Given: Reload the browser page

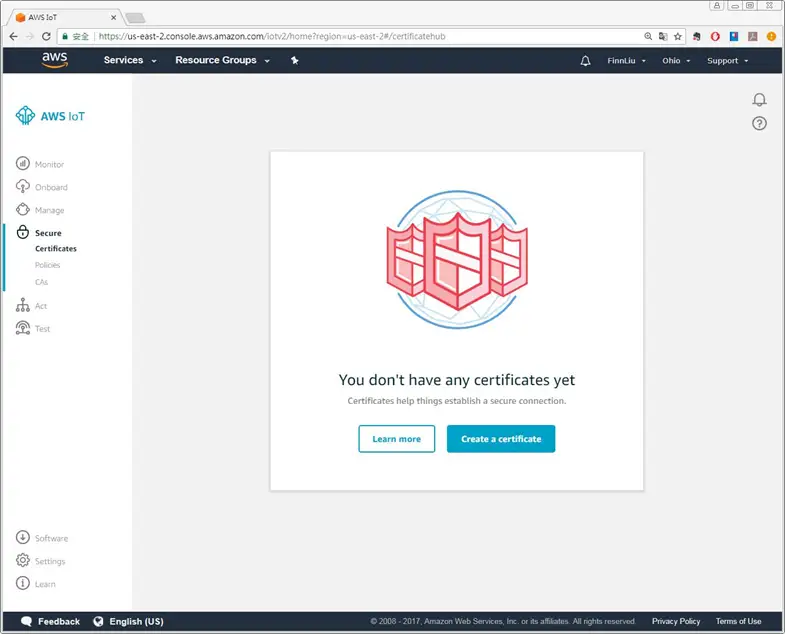Looking at the screenshot, I should point(46,36).
